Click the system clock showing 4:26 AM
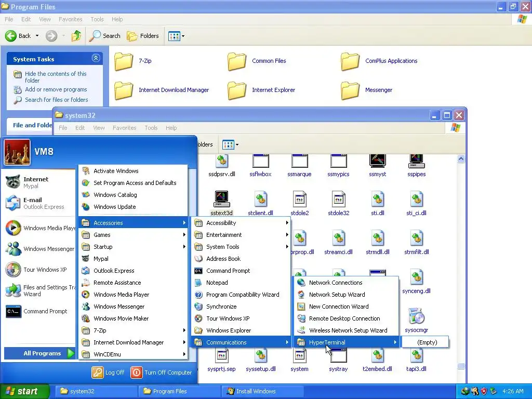The width and height of the screenshot is (532, 399). 513,391
